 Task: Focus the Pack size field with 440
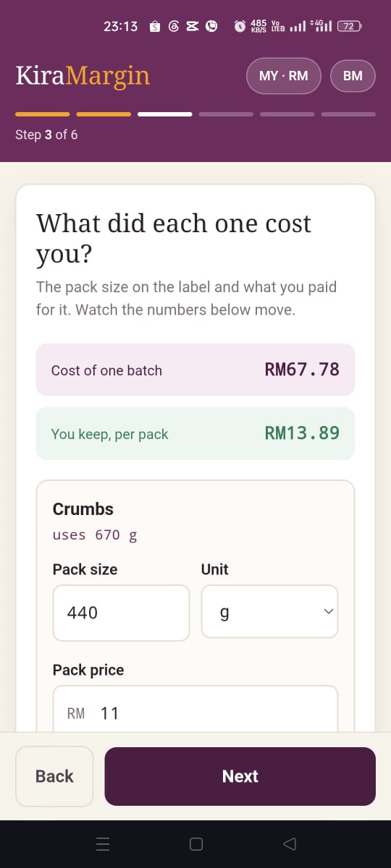(121, 613)
